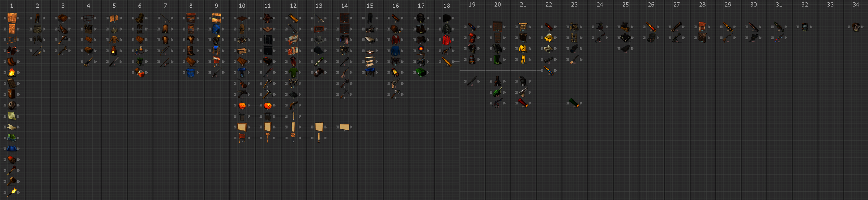Click the metal chest armor in column 32

point(804,27)
